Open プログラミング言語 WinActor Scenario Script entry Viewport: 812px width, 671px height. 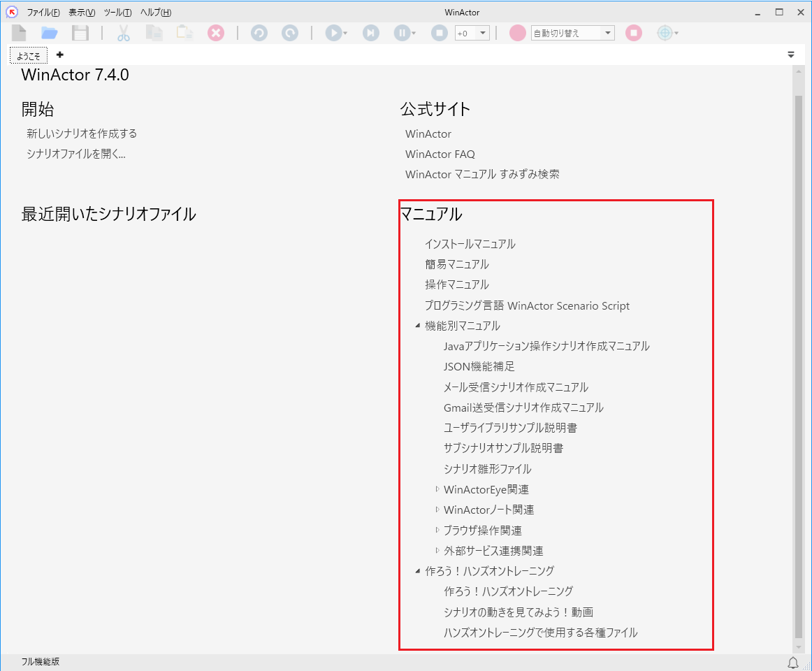click(x=527, y=305)
